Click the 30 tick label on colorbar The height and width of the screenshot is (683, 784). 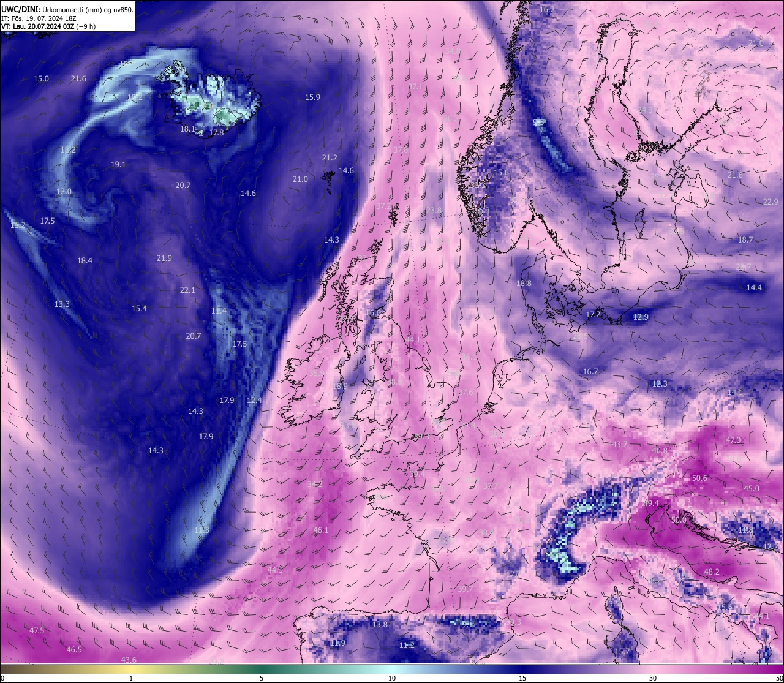point(653,678)
